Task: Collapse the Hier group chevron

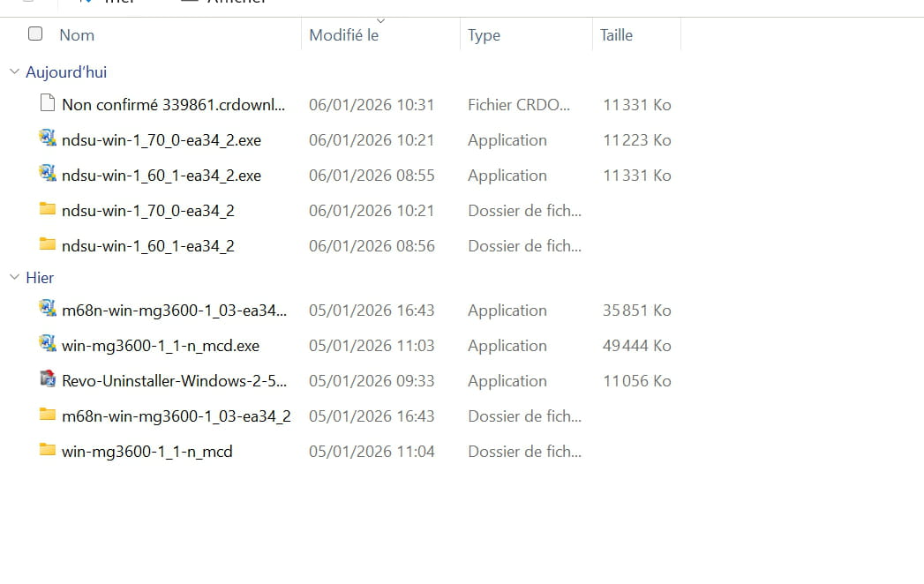Action: [14, 278]
